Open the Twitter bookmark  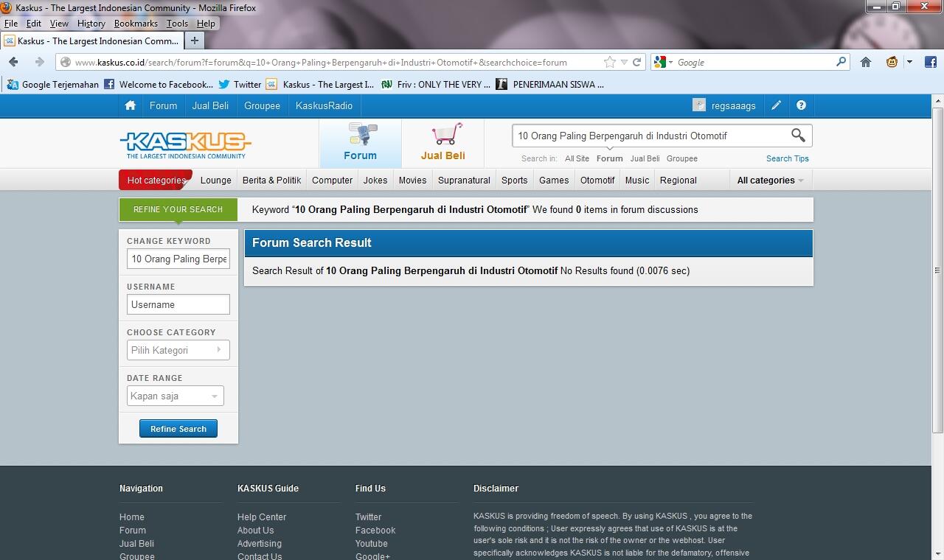(x=240, y=84)
